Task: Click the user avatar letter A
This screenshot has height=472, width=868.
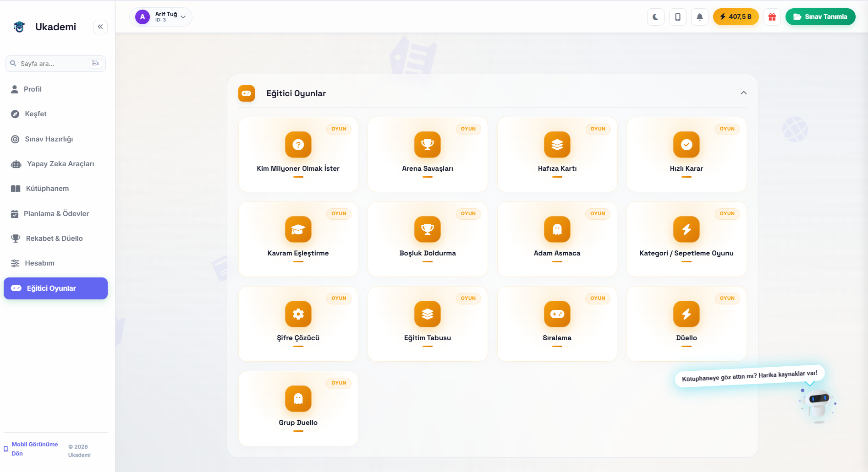Action: click(x=143, y=17)
